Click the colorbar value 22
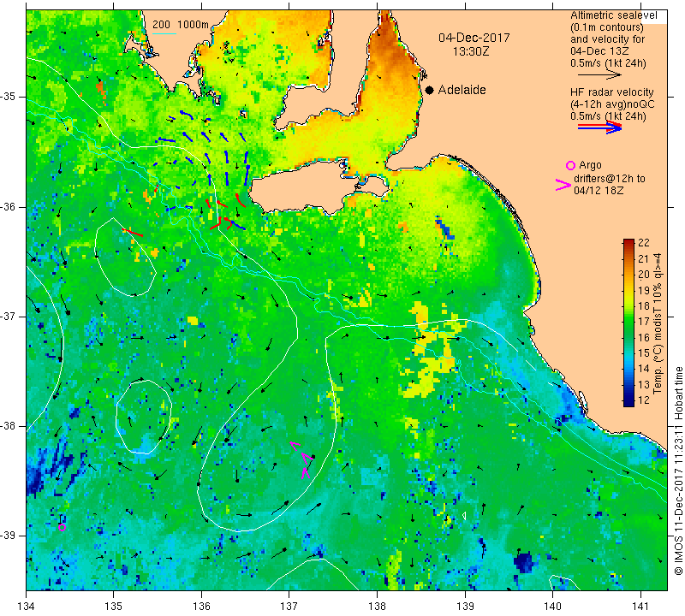 click(644, 243)
